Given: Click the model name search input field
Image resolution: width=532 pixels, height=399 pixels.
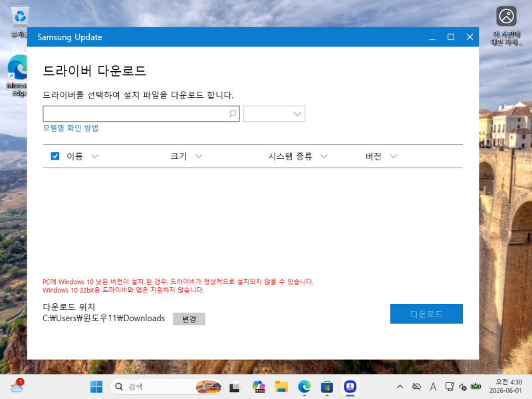Looking at the screenshot, I should coord(141,114).
